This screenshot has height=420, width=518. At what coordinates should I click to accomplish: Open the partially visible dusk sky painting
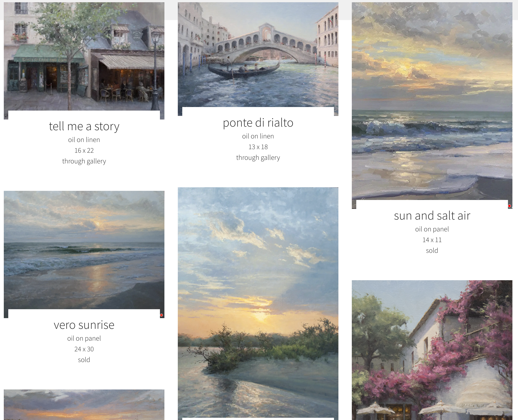pyautogui.click(x=84, y=405)
